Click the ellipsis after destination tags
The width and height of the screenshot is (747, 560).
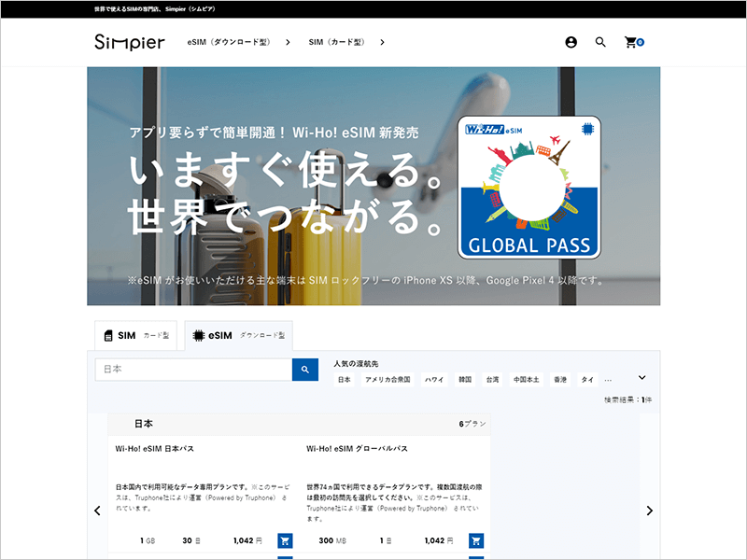click(x=608, y=380)
